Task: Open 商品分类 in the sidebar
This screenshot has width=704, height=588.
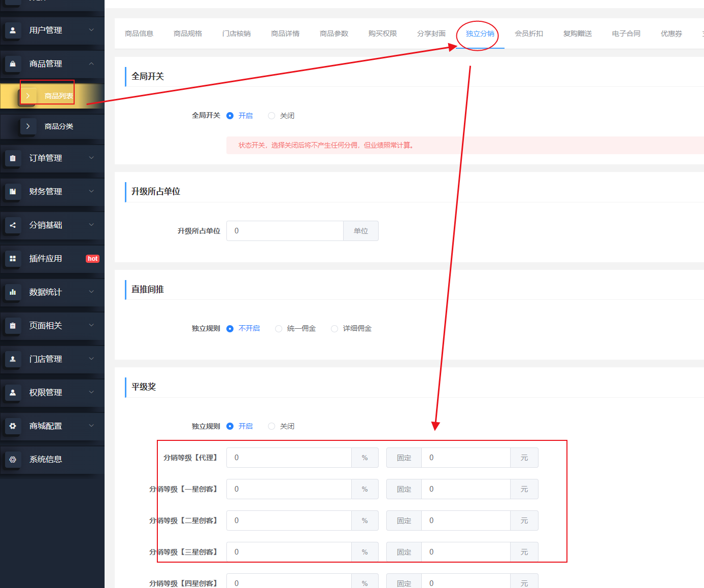Action: pos(59,126)
